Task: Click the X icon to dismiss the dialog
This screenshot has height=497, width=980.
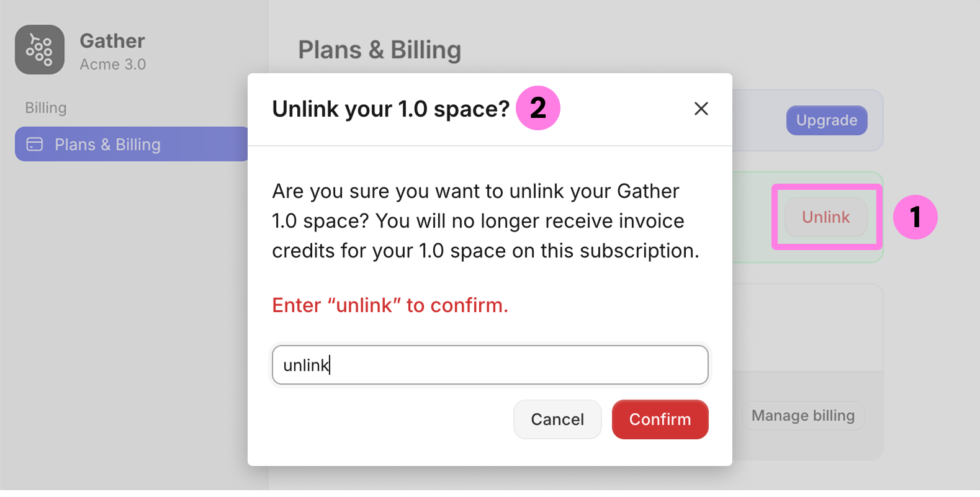Action: [x=701, y=109]
